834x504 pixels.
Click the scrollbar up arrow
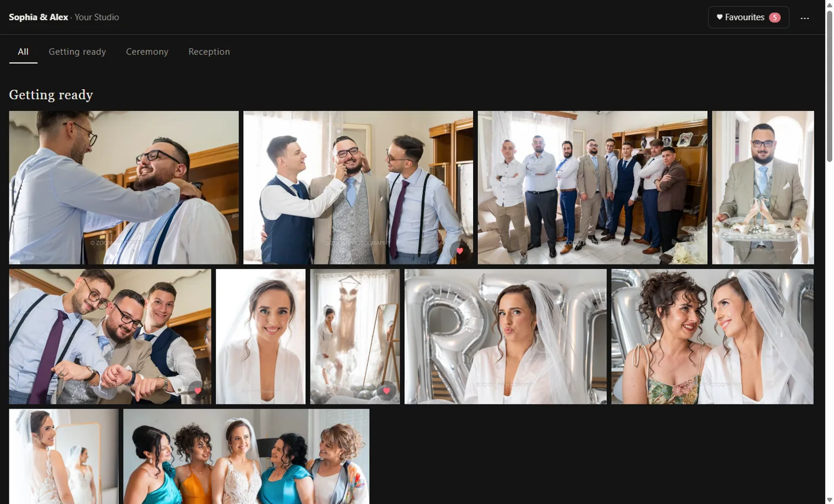[829, 4]
